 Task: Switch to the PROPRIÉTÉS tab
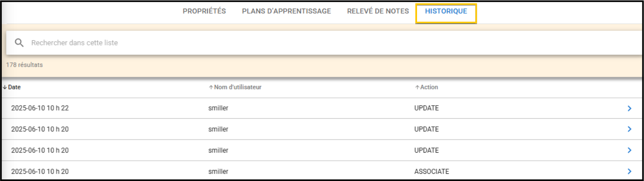click(x=204, y=11)
